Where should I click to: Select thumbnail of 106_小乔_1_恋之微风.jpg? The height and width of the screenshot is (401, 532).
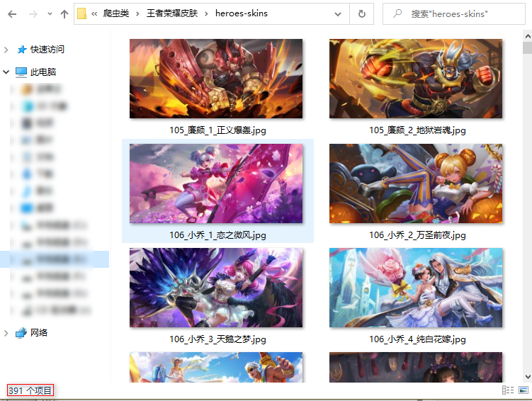click(x=216, y=183)
